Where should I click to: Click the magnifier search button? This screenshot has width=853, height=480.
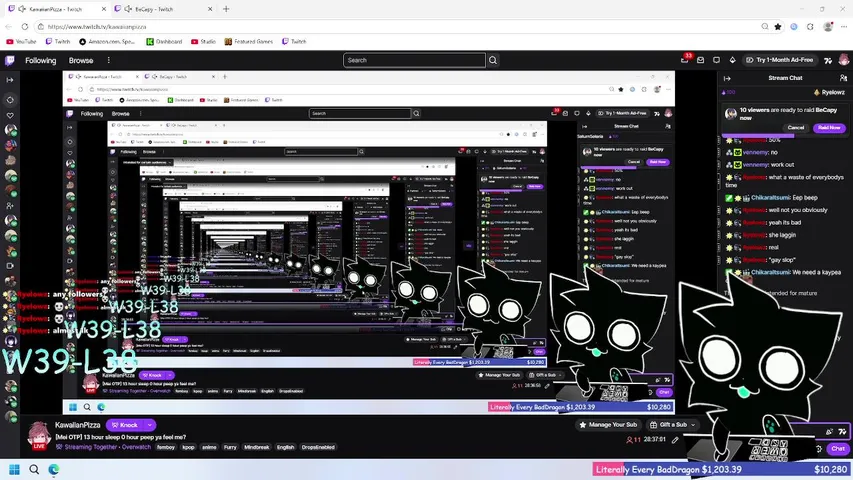[x=493, y=60]
